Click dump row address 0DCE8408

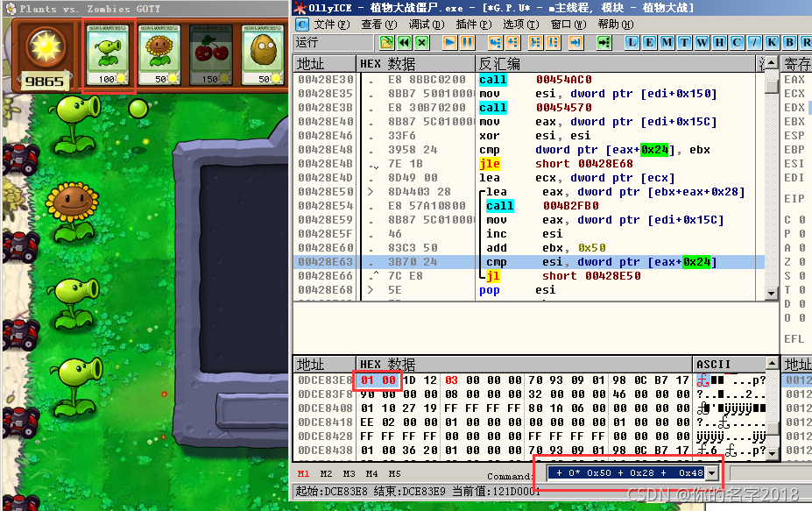pyautogui.click(x=325, y=408)
